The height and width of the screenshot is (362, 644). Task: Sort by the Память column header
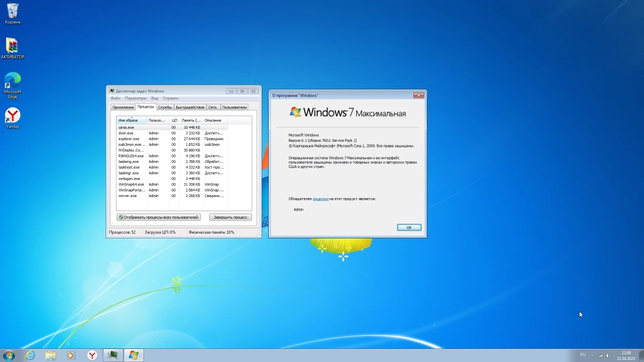(x=191, y=121)
